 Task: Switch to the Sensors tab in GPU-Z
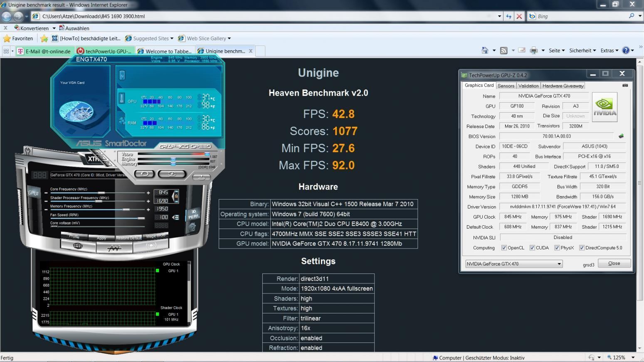coord(506,86)
